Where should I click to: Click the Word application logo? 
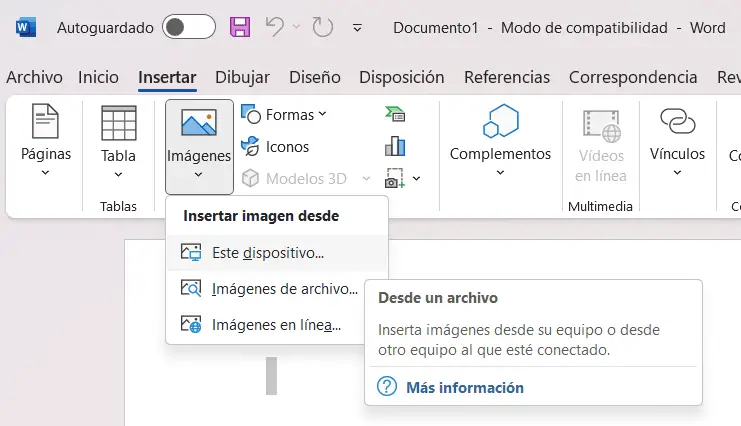coord(26,27)
